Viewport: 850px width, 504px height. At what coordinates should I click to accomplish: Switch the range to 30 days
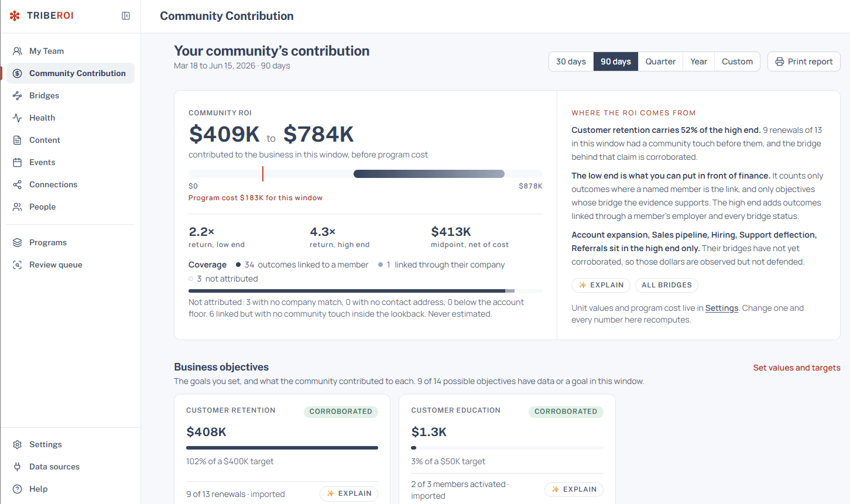pyautogui.click(x=571, y=61)
